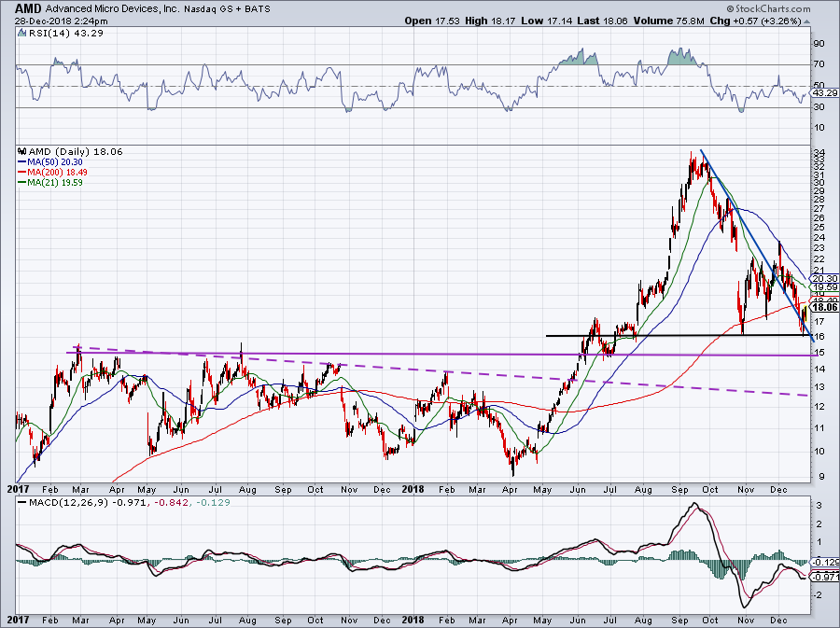Click the 10 label on RSI axis
This screenshot has height=628, width=840.
tap(819, 128)
